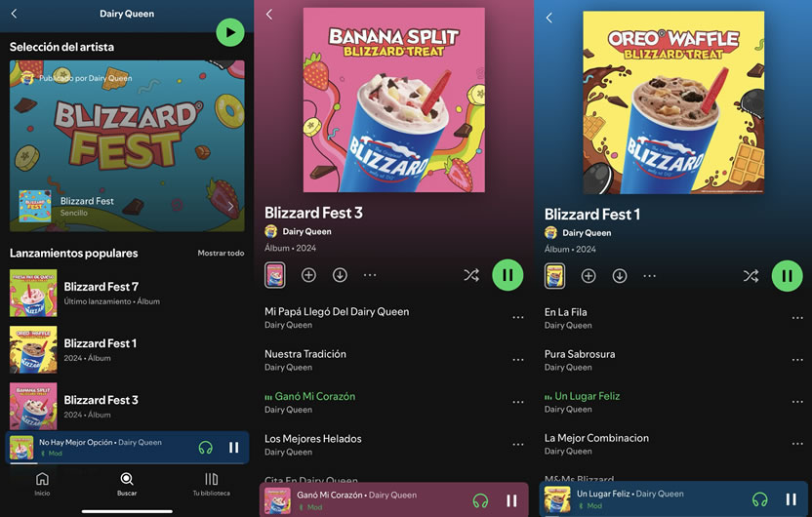Open options for Ganó Mi Corazón track

point(518,402)
